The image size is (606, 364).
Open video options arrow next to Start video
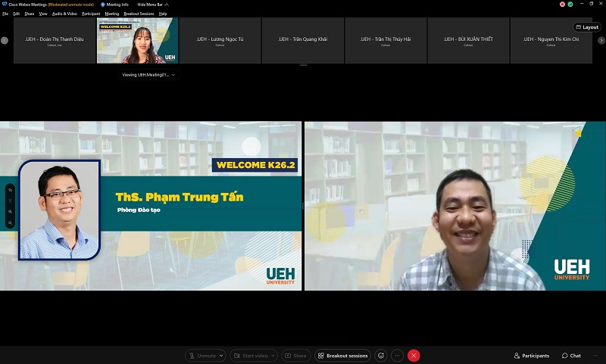point(273,356)
